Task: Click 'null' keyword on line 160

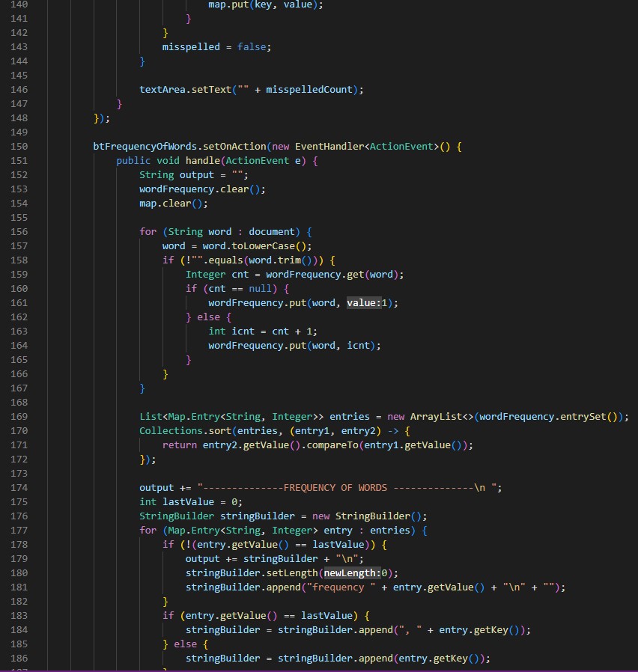Action: tap(261, 289)
